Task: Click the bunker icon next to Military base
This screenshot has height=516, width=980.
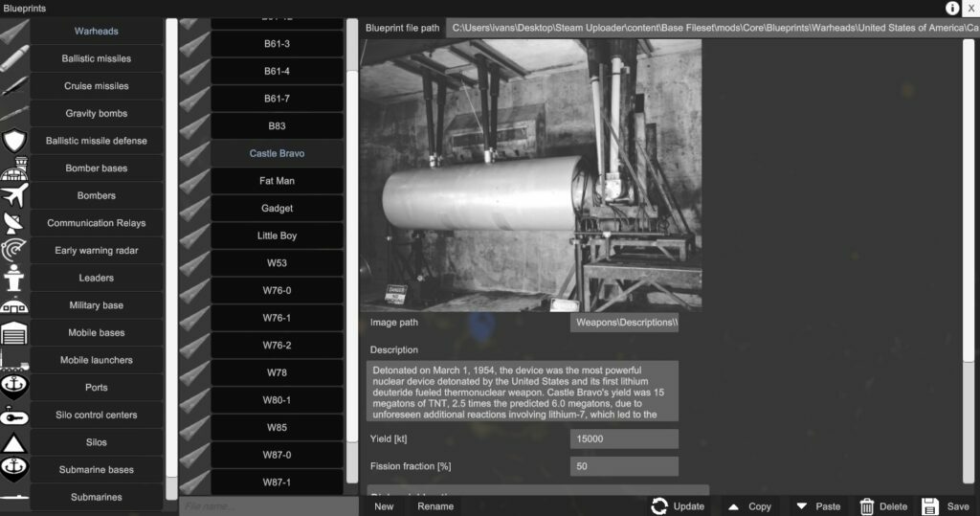Action: pos(14,305)
